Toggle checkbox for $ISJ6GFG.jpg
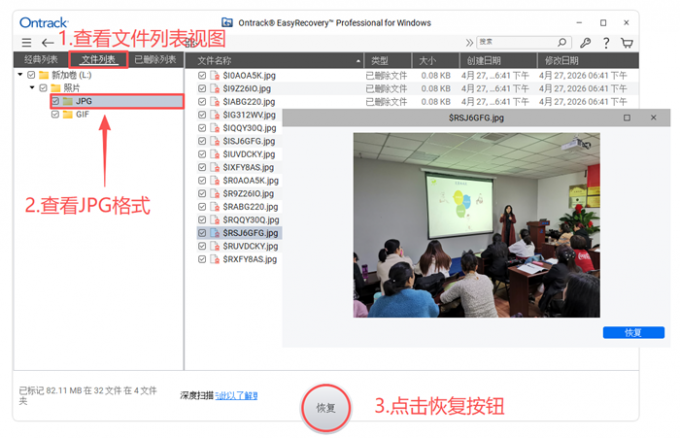 point(202,141)
